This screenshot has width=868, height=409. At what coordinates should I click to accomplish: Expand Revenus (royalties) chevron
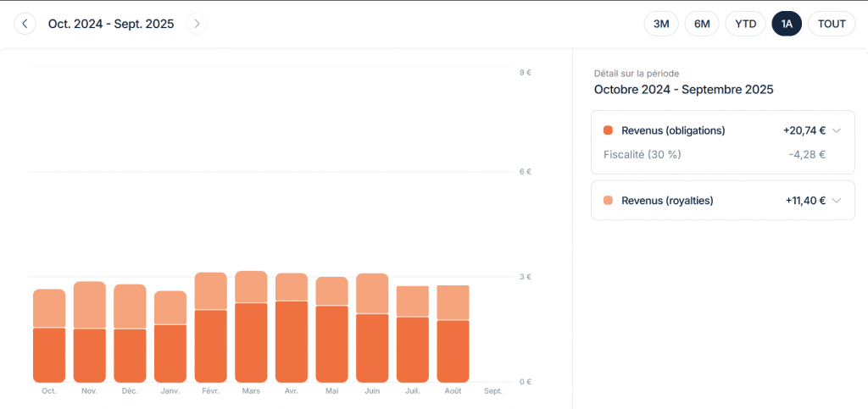pyautogui.click(x=837, y=201)
